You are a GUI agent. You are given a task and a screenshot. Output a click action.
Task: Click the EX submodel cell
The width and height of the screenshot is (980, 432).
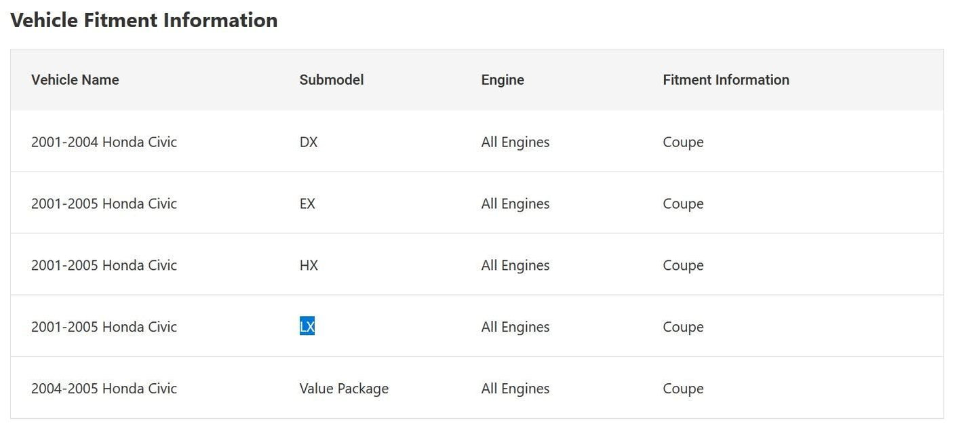307,203
